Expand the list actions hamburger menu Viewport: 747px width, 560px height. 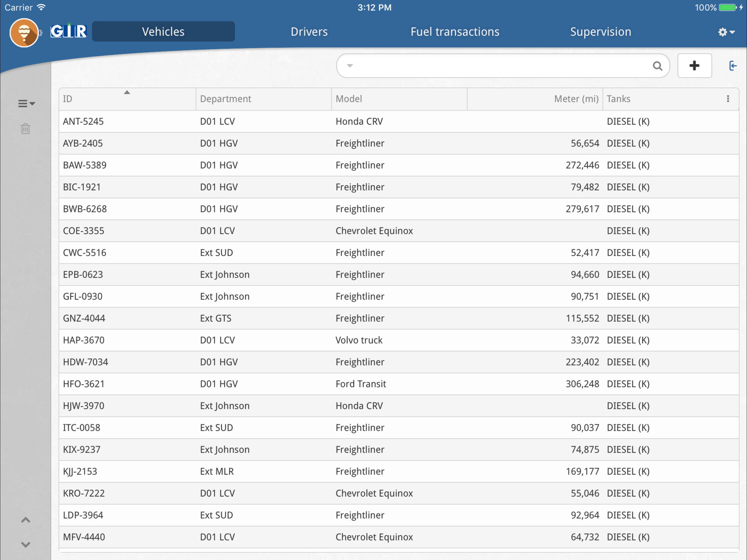coord(26,103)
